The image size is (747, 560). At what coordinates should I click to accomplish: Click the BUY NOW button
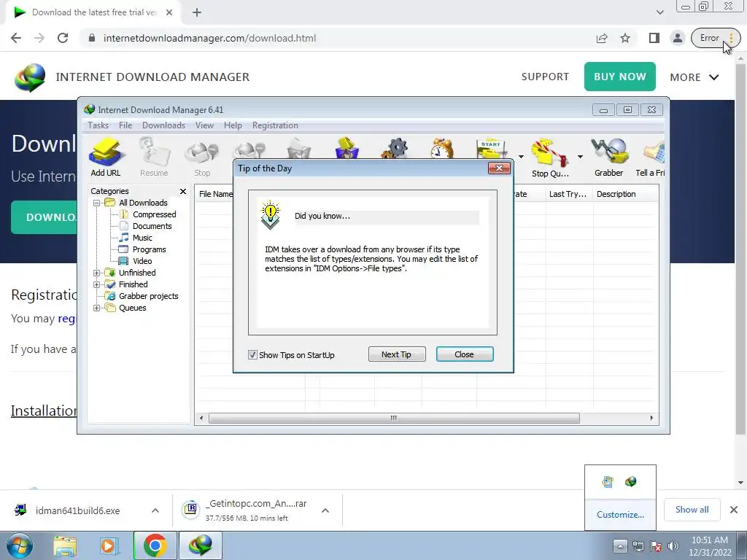coord(620,77)
